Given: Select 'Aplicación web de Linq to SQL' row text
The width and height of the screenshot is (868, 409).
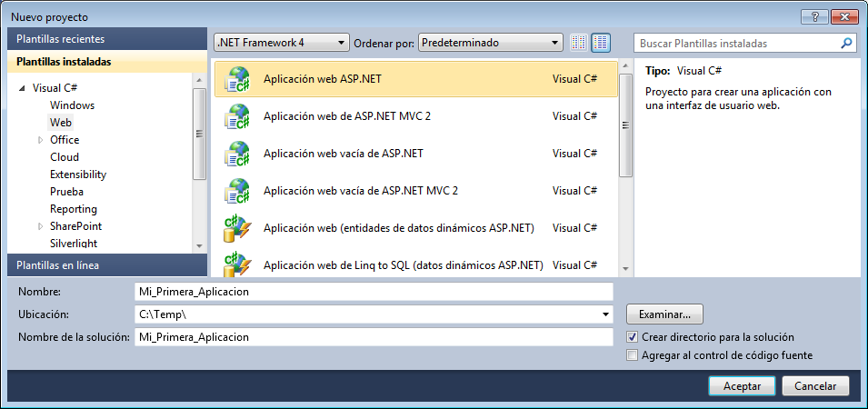Looking at the screenshot, I should point(403,264).
